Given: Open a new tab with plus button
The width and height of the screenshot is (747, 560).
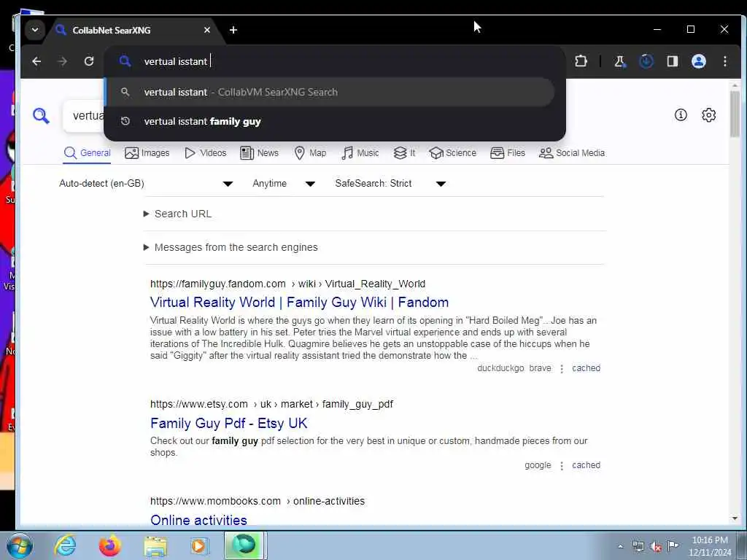Looking at the screenshot, I should coord(233,30).
